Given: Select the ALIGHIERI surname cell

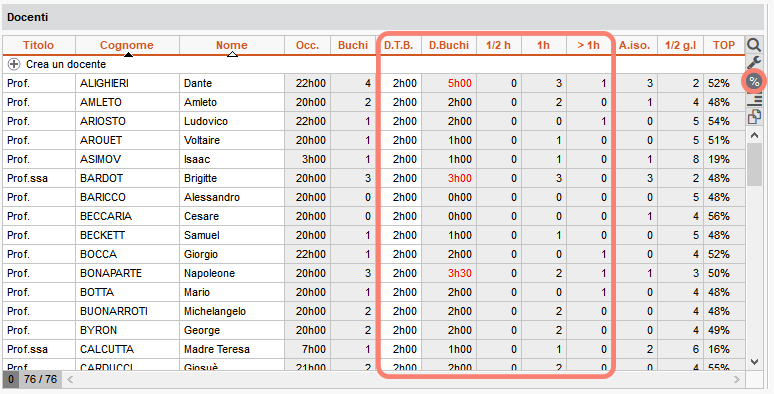Looking at the screenshot, I should click(x=127, y=83).
